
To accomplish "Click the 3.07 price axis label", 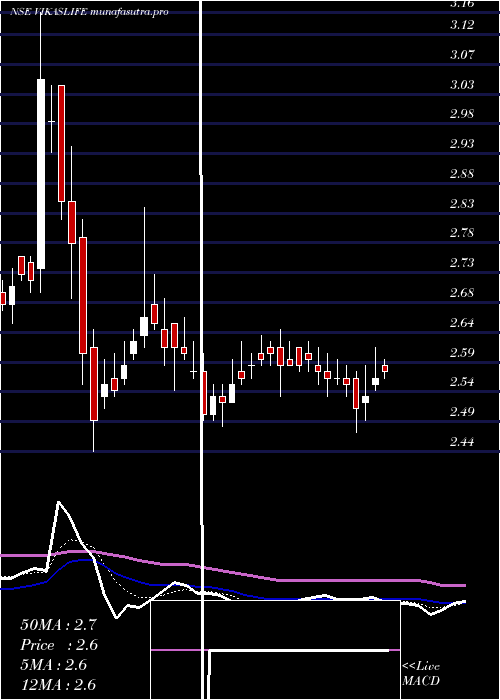I will (x=462, y=55).
